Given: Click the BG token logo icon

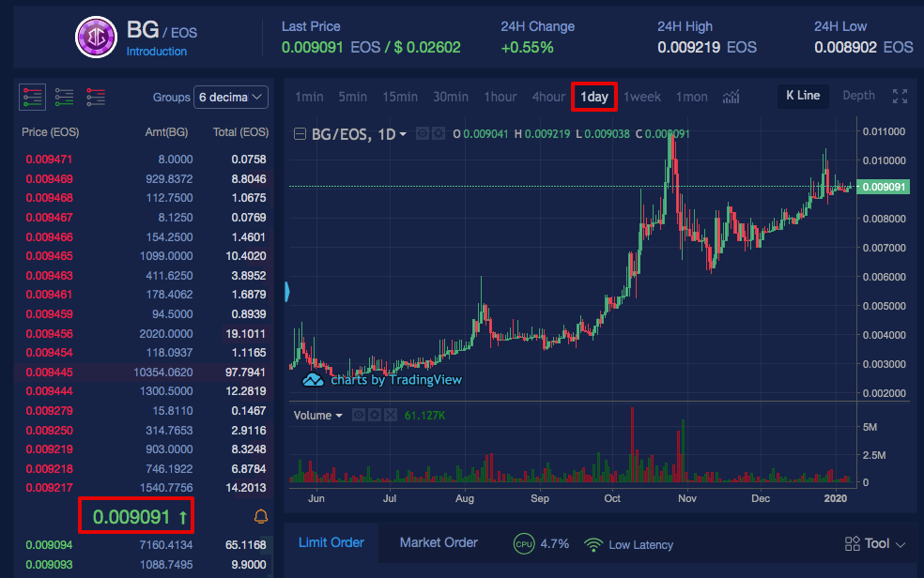Looking at the screenshot, I should [96, 38].
